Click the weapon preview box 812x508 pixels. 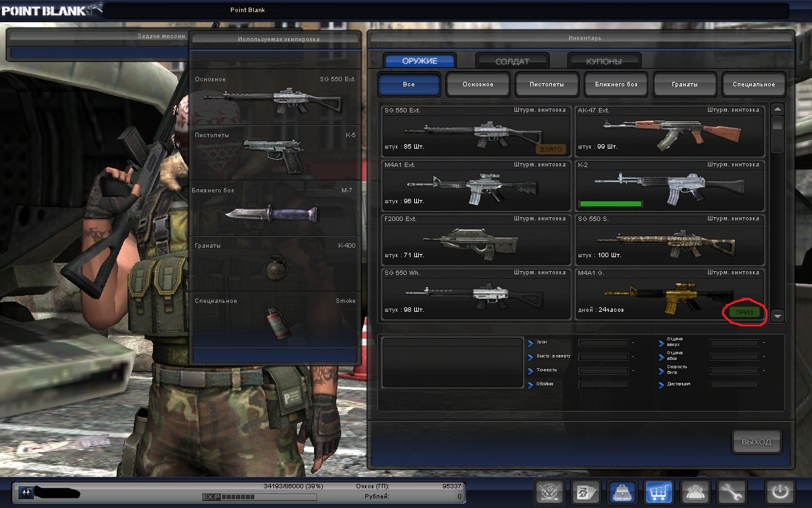pos(452,363)
